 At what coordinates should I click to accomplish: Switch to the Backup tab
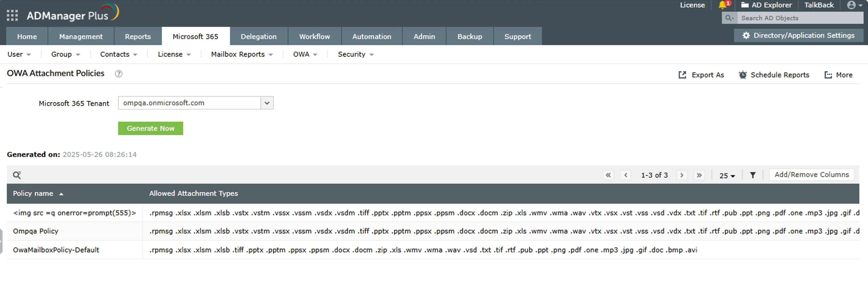[470, 36]
